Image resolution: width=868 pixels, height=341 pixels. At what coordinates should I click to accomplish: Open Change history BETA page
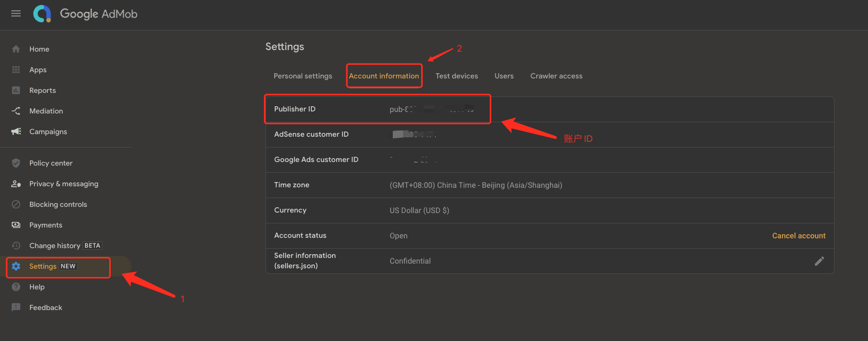coord(65,246)
